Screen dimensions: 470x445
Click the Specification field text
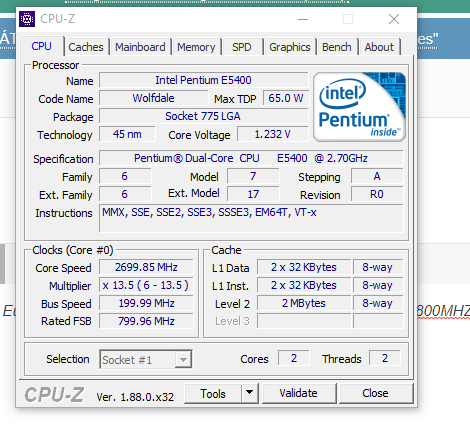point(251,158)
